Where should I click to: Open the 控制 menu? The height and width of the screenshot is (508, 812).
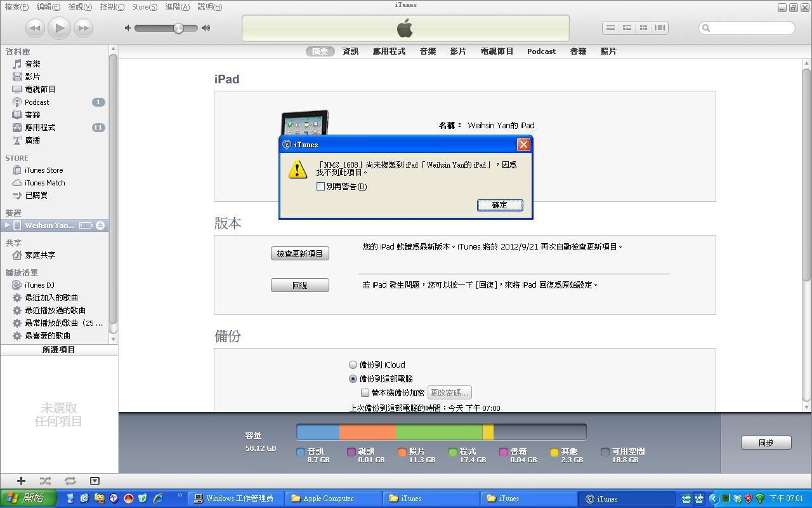click(x=112, y=7)
